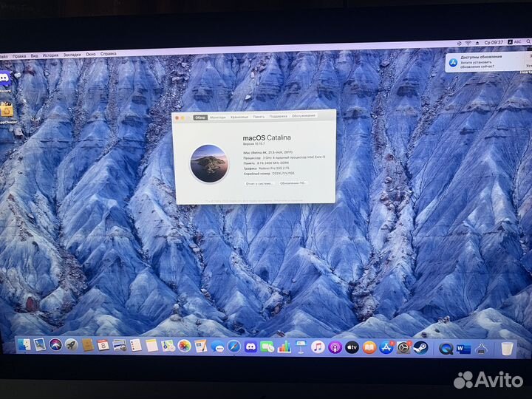The height and width of the screenshot is (399, 532).
Task: Open the Discord desktop shortcut icon
Action: click(x=4, y=79)
